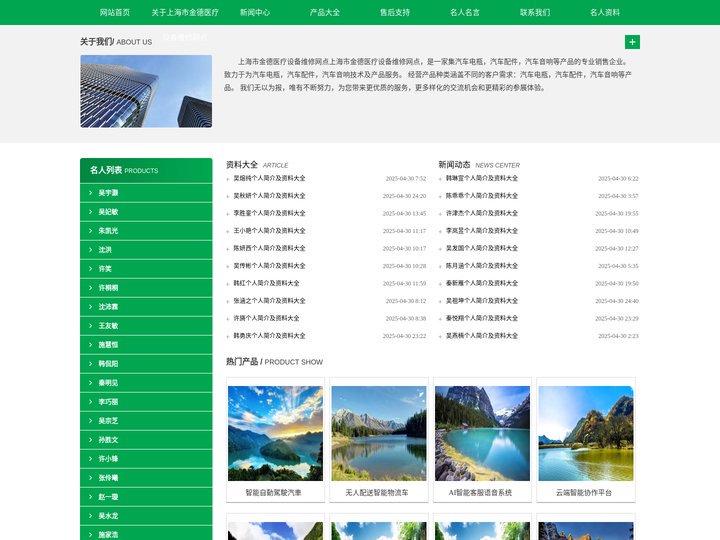Open the article dated 2025-04-30 13:45

(269, 213)
